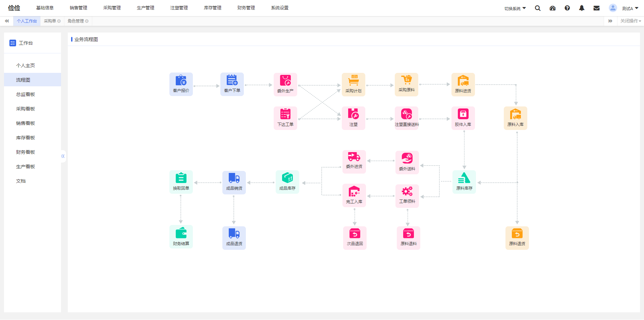Close the 采购单 tab

(59, 21)
